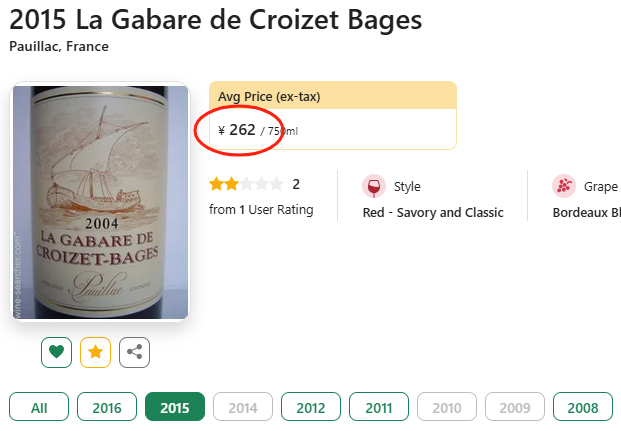The height and width of the screenshot is (431, 621).
Task: Click the Grape cluster icon
Action: coord(564,186)
